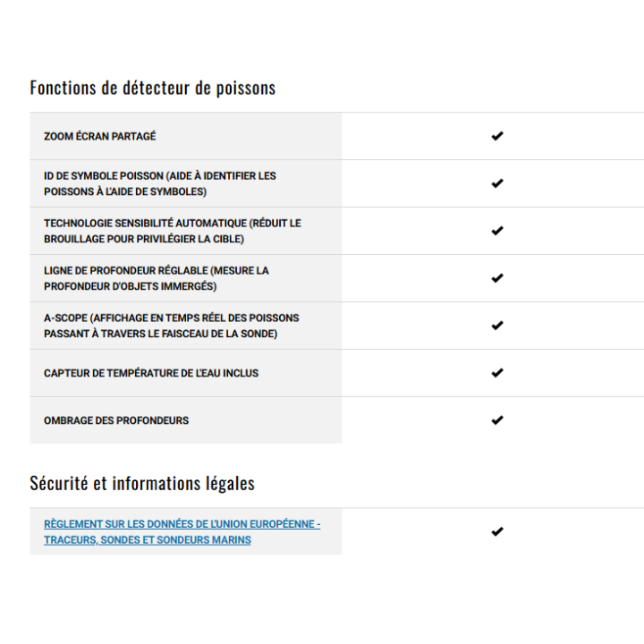
Task: Click the Technologie sensibilité automatique checkmark
Action: (x=497, y=231)
